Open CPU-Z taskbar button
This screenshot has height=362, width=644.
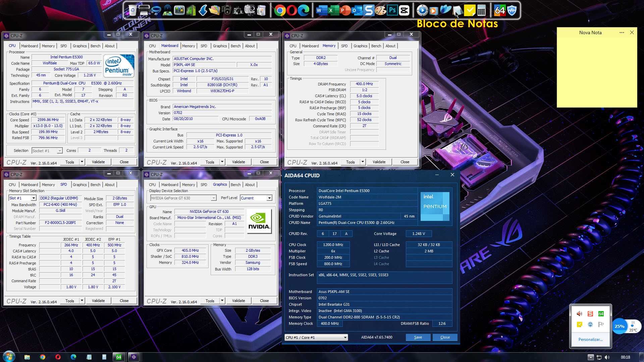point(134,357)
